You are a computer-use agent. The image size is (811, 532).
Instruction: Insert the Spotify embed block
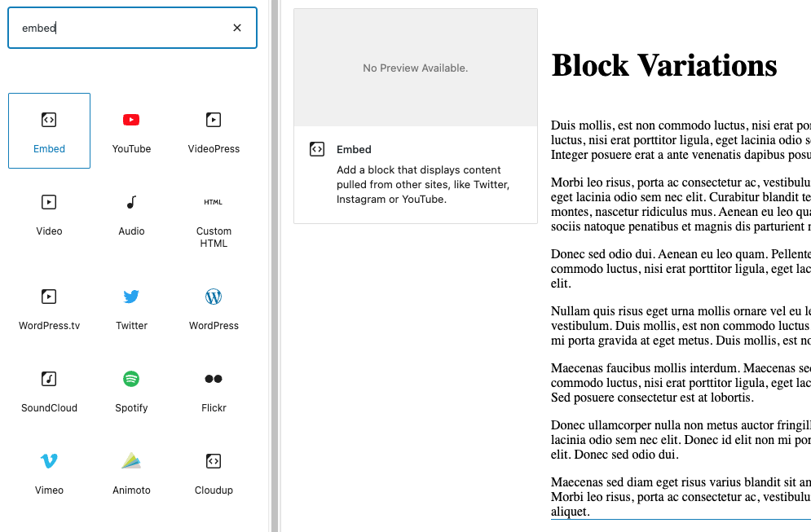click(x=131, y=389)
